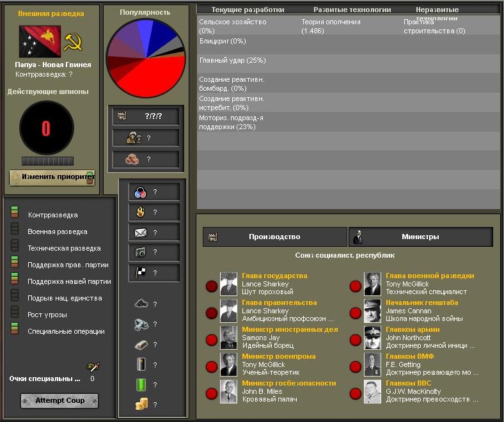
Task: Click red dot beside Министр иностранных дел
Action: 212,340
